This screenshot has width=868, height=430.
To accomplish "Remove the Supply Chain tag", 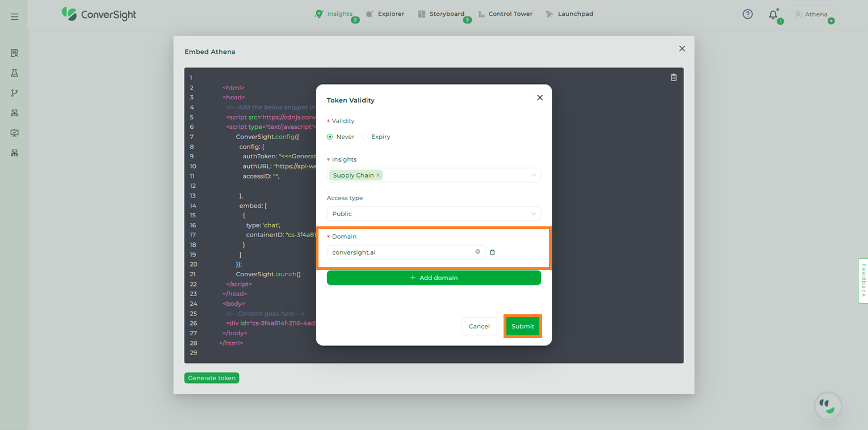I will (378, 175).
